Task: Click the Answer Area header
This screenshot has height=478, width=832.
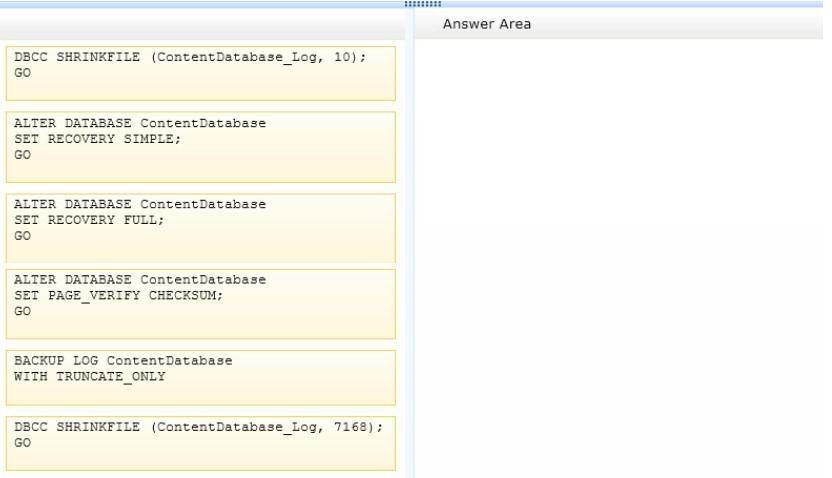Action: coord(487,24)
